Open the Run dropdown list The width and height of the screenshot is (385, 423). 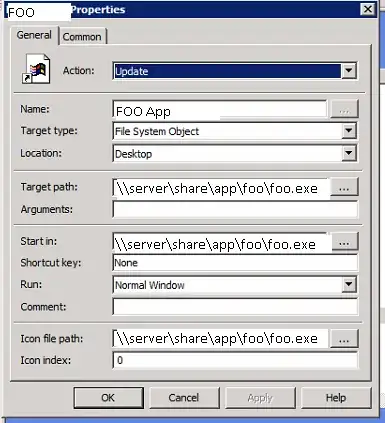(x=349, y=285)
